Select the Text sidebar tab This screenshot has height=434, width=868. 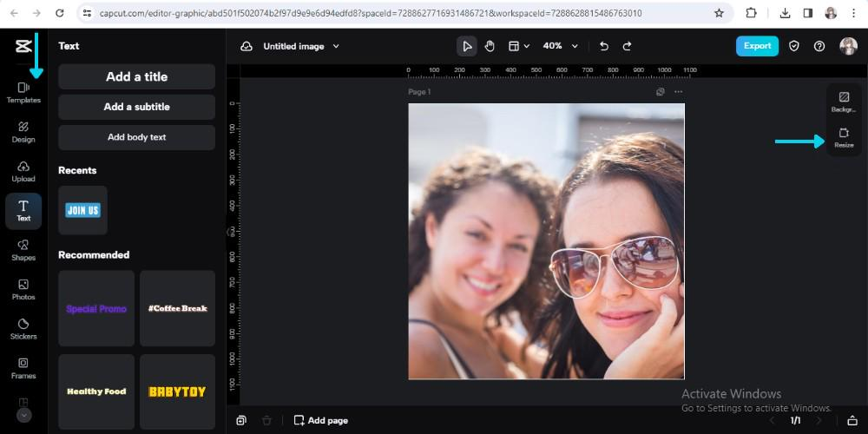[23, 211]
